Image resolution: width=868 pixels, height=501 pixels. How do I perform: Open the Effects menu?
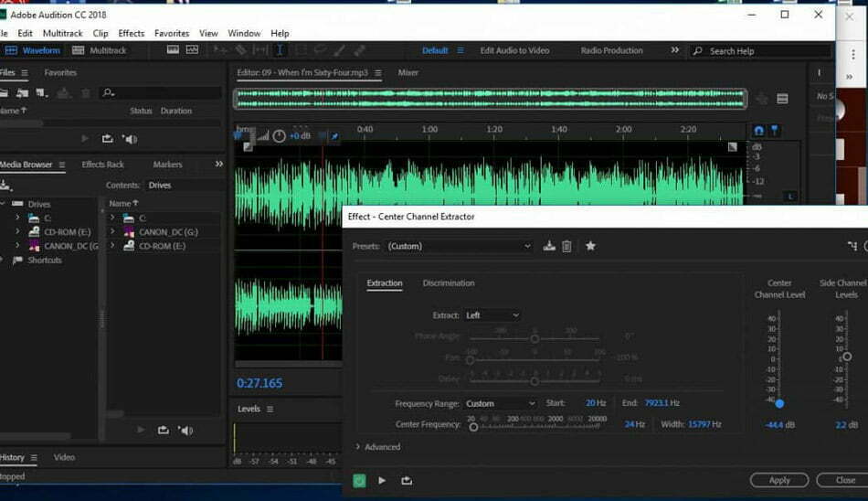point(132,33)
